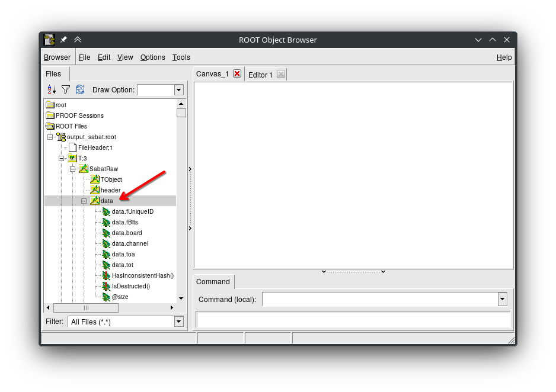Open the Help menu
The height and width of the screenshot is (392, 556).
pos(504,57)
